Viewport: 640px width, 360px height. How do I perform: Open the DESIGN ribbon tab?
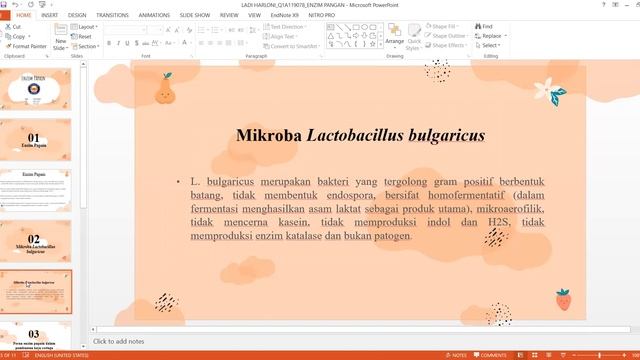(77, 15)
